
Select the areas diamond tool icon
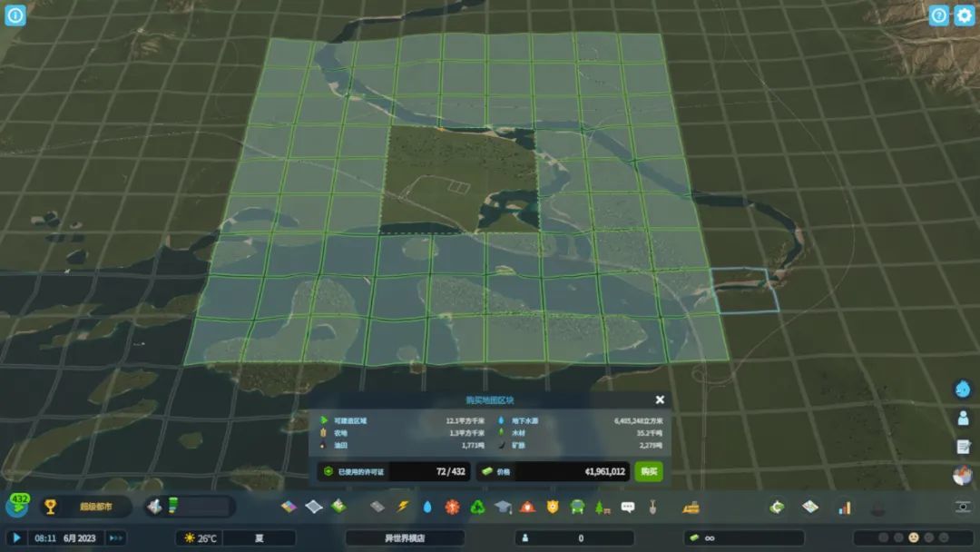coord(314,507)
